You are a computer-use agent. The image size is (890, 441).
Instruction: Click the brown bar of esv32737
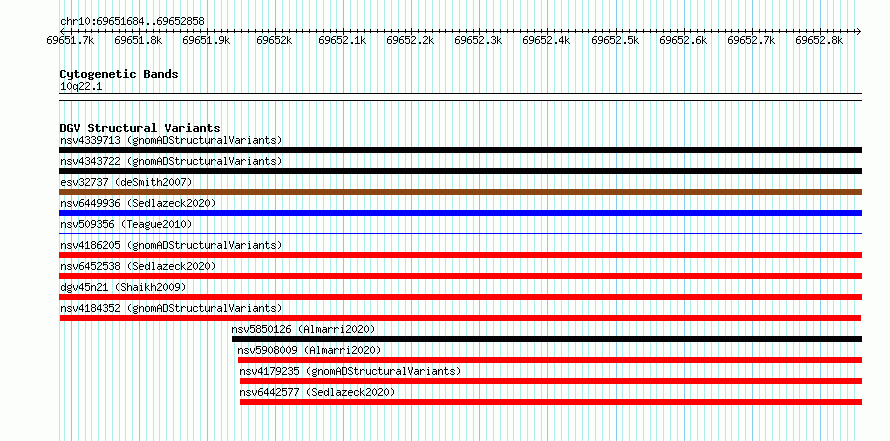460,192
